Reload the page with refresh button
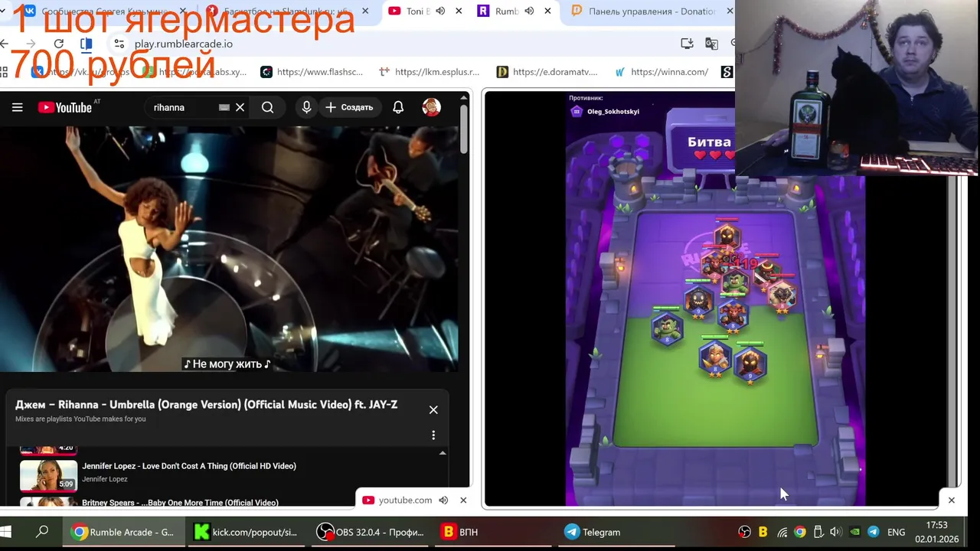The width and height of the screenshot is (980, 551). [x=59, y=44]
